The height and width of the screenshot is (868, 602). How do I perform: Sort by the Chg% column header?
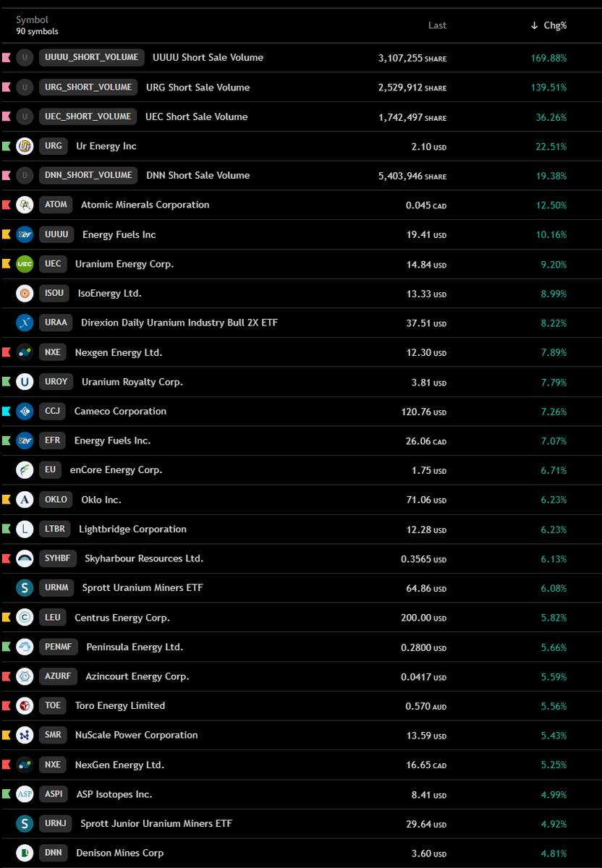[x=548, y=25]
